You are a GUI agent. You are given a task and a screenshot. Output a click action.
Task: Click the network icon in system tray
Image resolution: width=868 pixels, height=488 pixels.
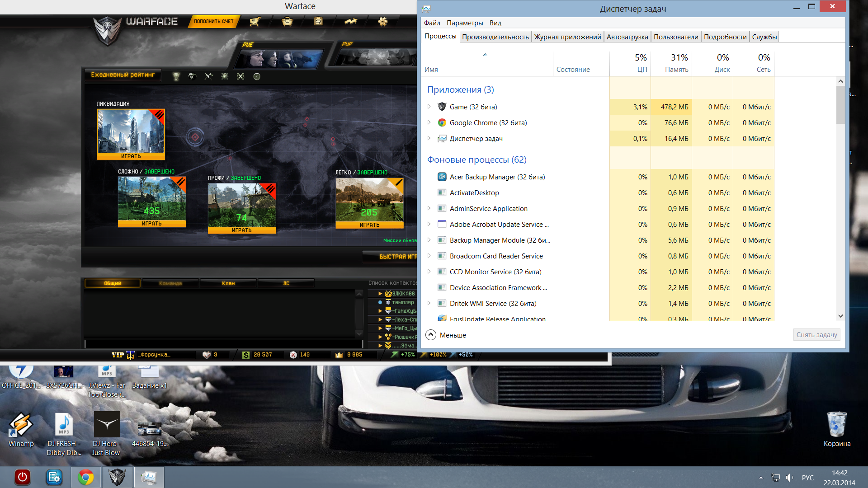776,478
